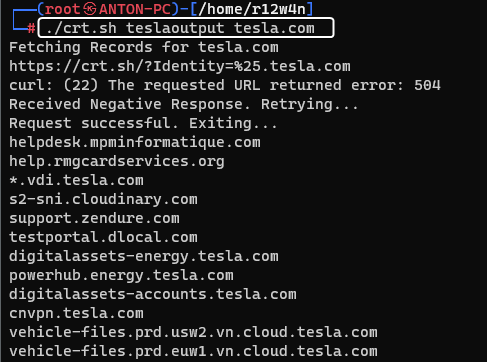Image resolution: width=487 pixels, height=362 pixels.
Task: Select the s2-sni.cloudinary.com line
Action: [103, 199]
